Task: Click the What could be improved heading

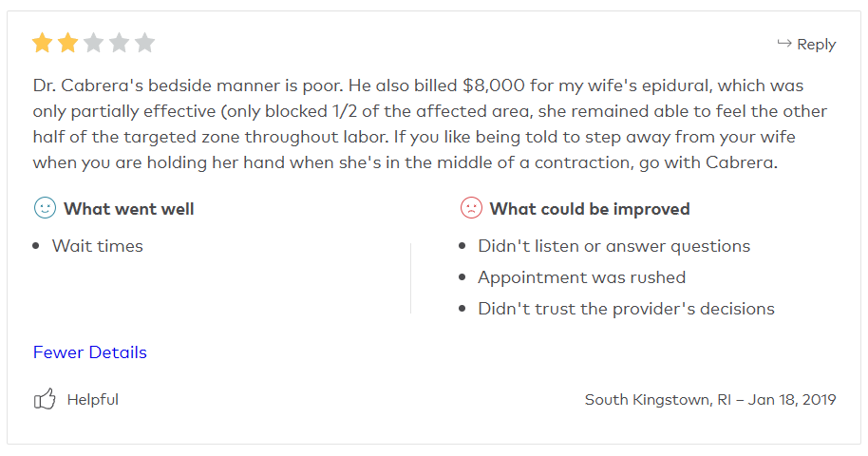Action: click(x=590, y=209)
